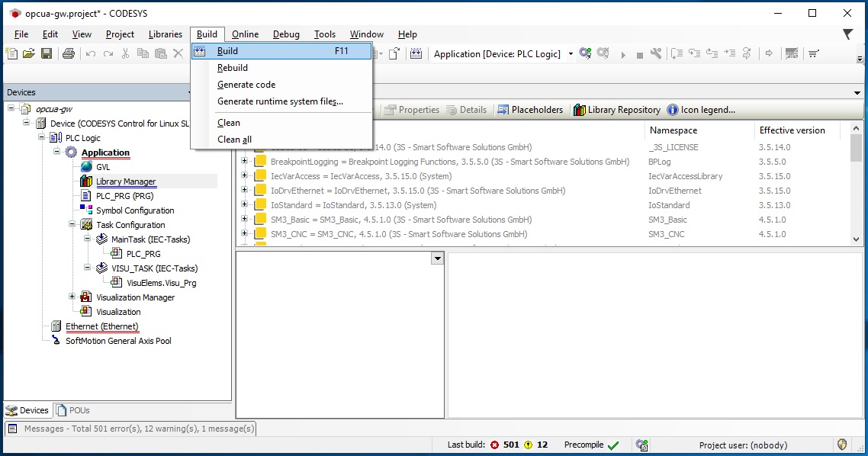Click the wrench tools toolbar icon
The height and width of the screenshot is (456, 868).
point(656,53)
